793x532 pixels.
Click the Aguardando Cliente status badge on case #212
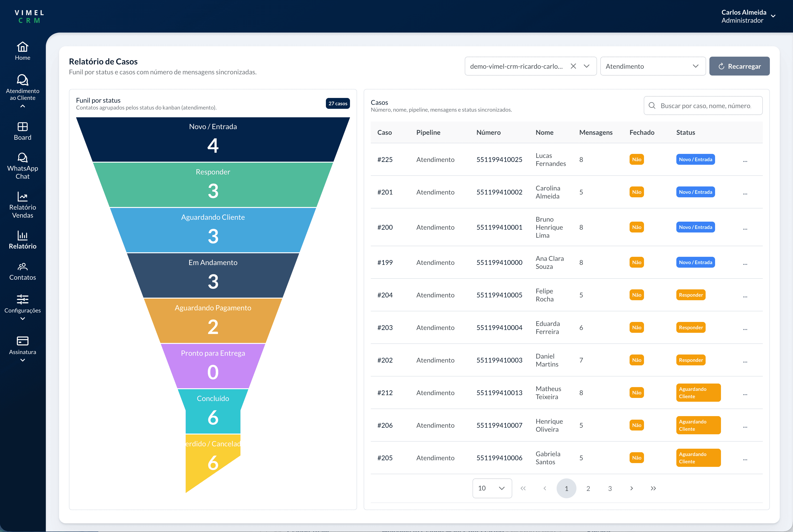pos(698,393)
